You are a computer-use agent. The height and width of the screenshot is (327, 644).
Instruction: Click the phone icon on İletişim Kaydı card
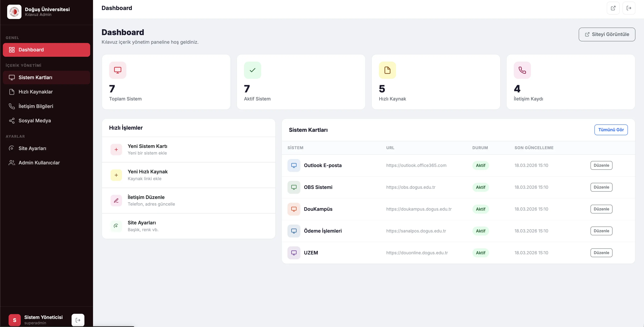pyautogui.click(x=522, y=70)
